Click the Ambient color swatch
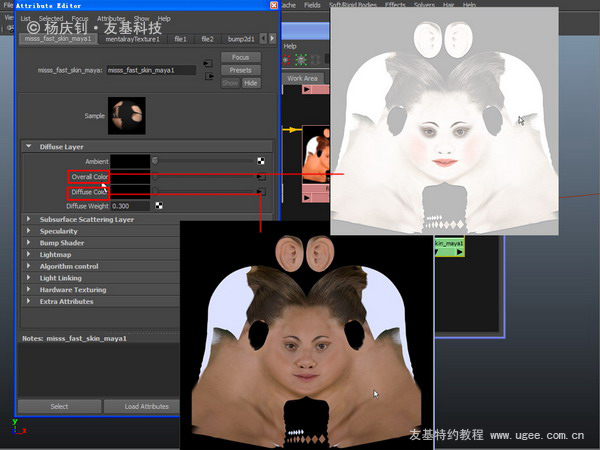Viewport: 600px width, 450px height. click(130, 161)
